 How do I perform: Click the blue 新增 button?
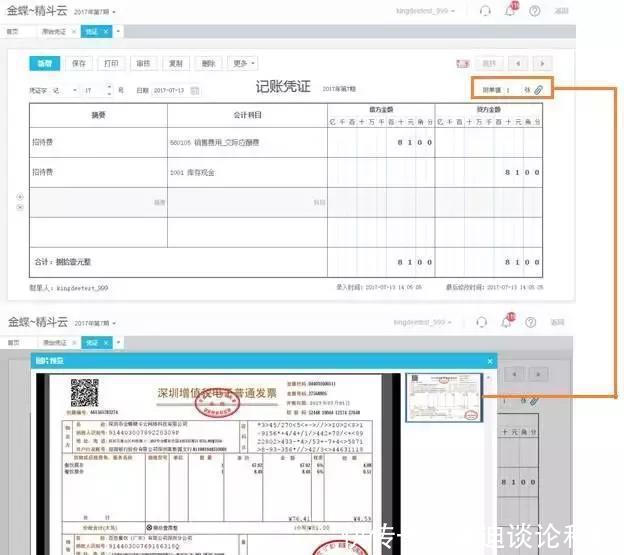[45, 63]
